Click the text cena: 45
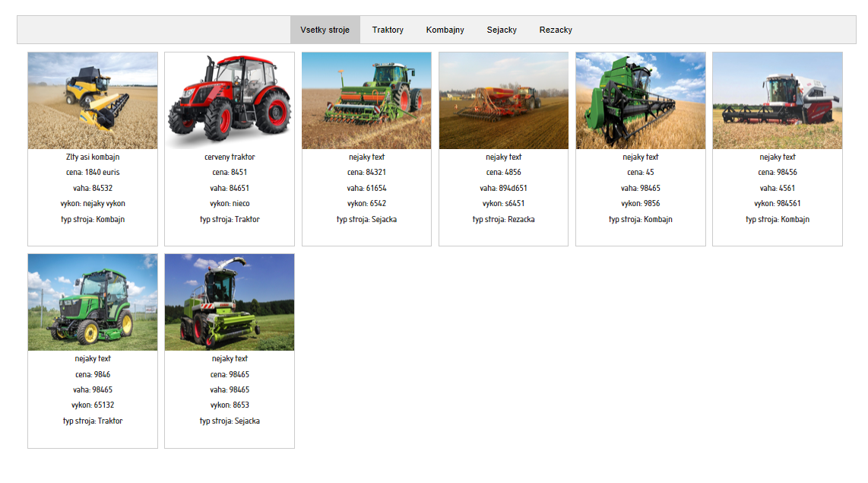The image size is (868, 483). pos(641,172)
